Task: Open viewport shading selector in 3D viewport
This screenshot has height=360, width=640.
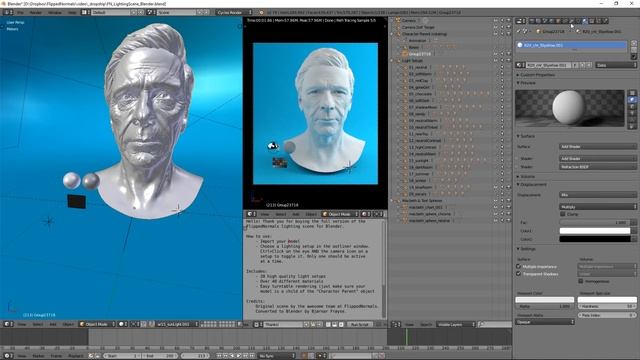Action: coord(122,324)
